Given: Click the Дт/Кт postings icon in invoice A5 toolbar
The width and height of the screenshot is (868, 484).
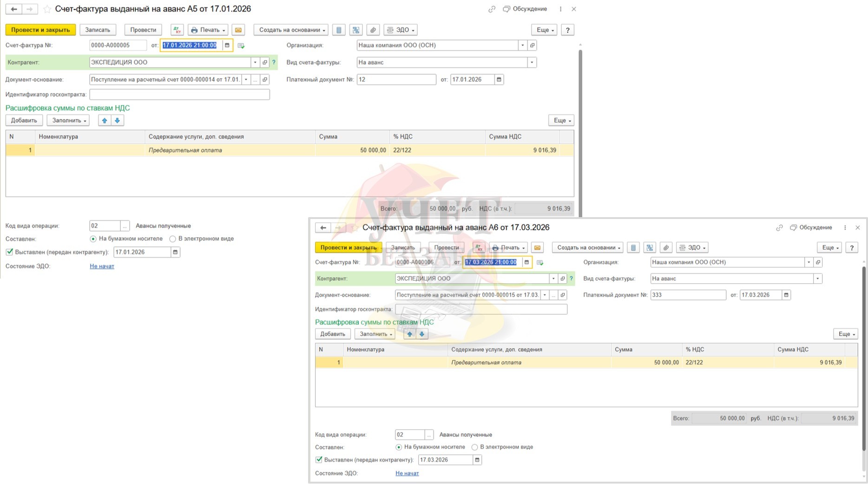Looking at the screenshot, I should pos(177,30).
